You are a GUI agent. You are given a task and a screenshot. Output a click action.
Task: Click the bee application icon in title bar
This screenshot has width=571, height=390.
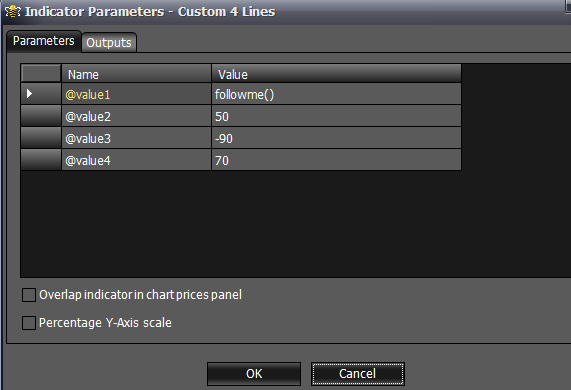click(x=13, y=11)
